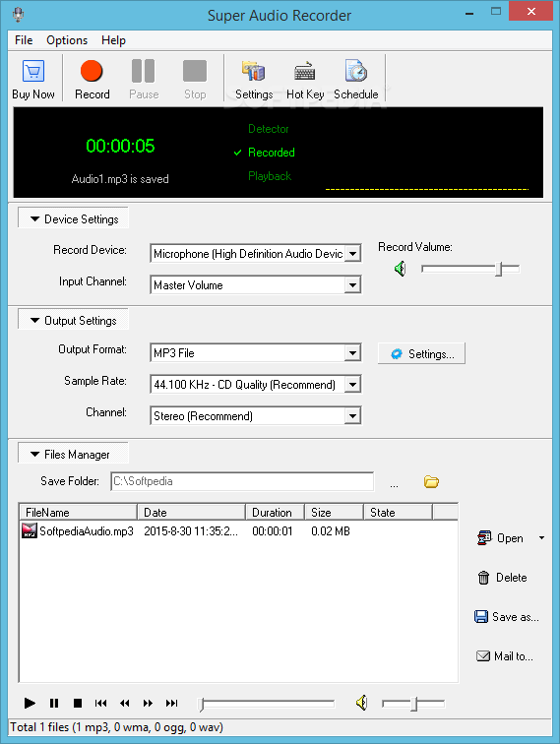Sort list by Date column
Viewport: 560px width, 744px height.
pos(192,513)
